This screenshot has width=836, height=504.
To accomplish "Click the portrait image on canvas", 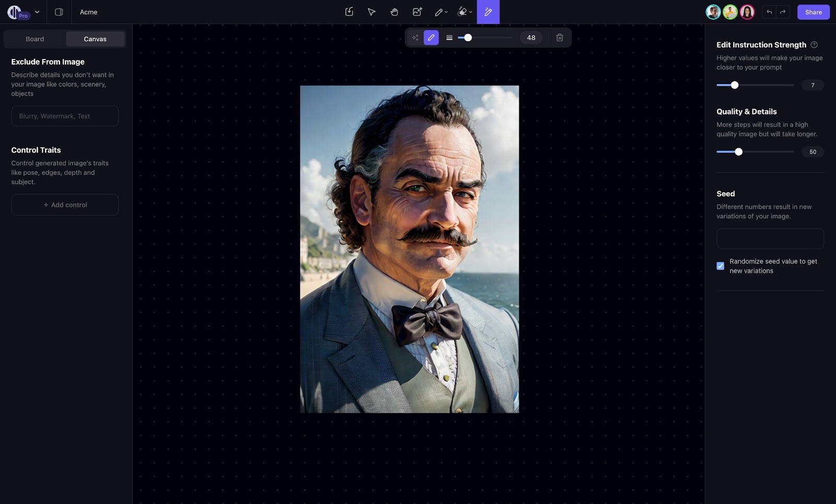I will click(409, 249).
